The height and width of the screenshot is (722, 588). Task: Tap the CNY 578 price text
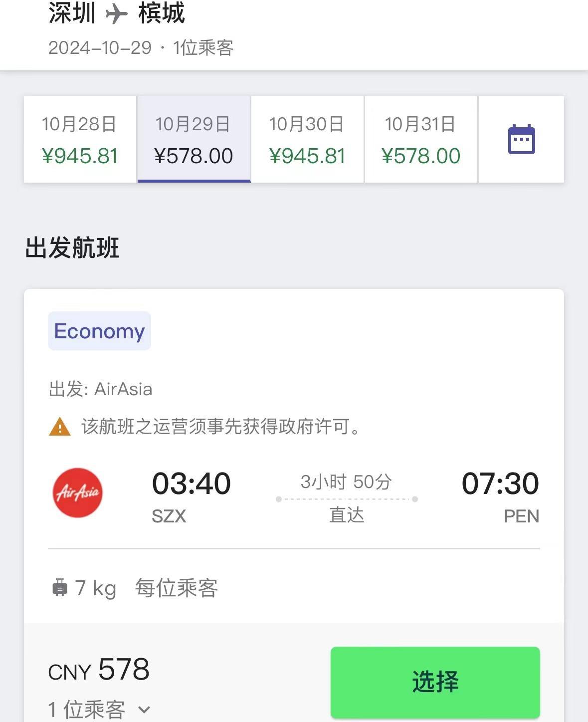coord(99,670)
